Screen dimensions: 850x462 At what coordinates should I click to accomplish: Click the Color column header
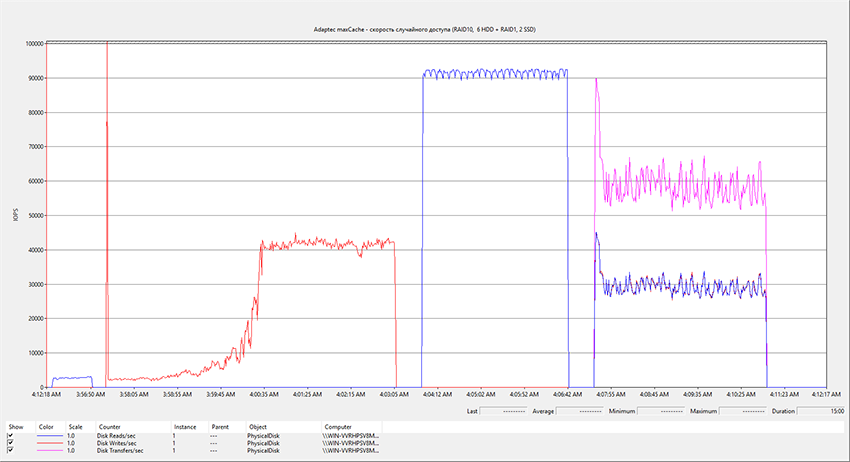(x=46, y=426)
